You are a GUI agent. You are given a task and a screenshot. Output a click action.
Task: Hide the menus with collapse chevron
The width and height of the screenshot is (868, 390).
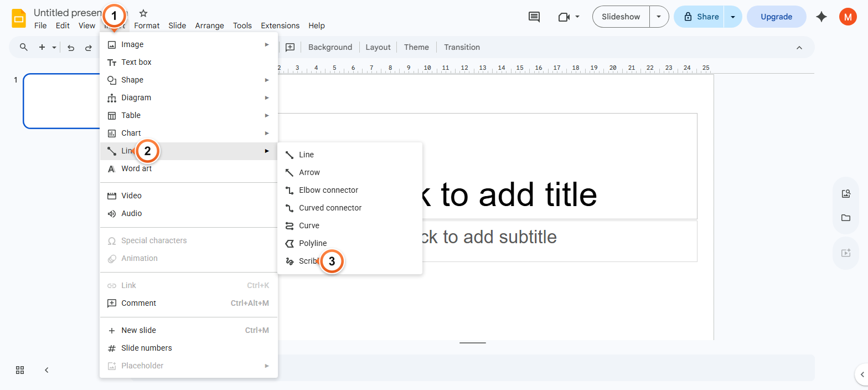[799, 48]
